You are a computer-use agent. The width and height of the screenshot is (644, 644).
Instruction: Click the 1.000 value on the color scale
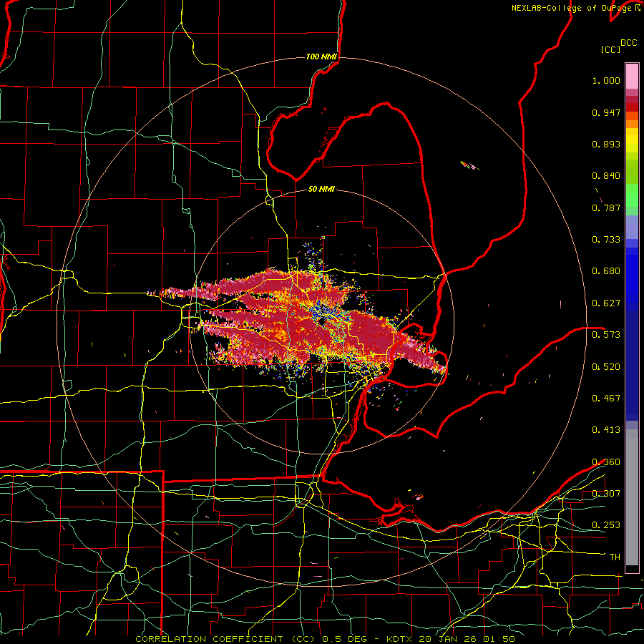[x=606, y=80]
